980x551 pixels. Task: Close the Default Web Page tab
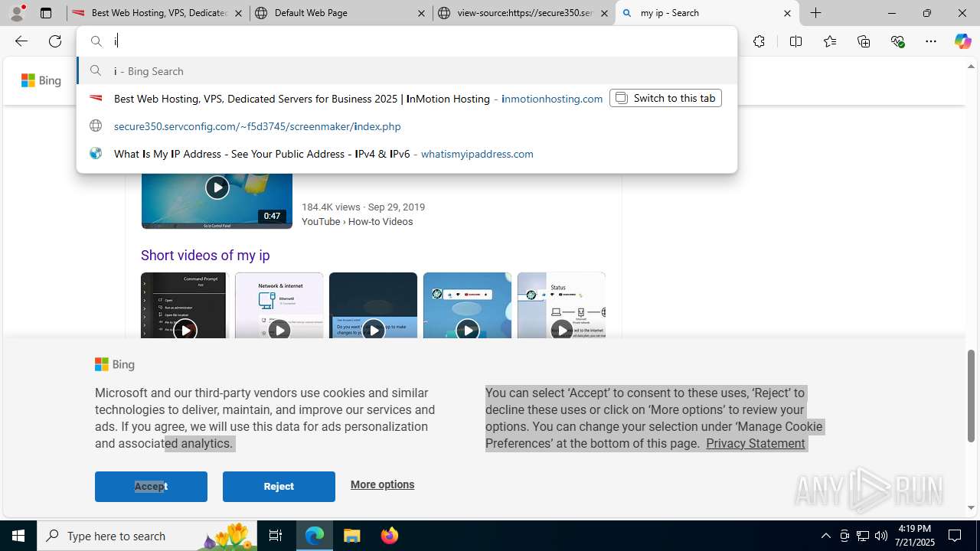421,13
